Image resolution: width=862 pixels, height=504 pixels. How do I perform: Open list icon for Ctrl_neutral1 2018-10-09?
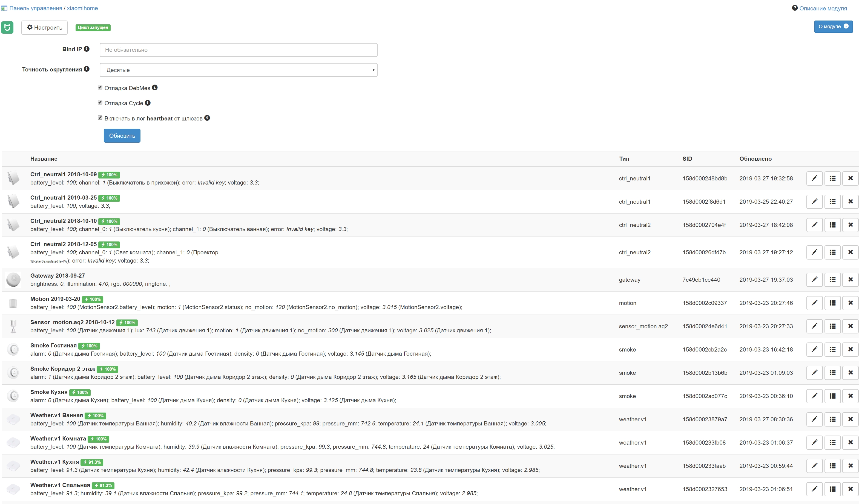tap(832, 178)
